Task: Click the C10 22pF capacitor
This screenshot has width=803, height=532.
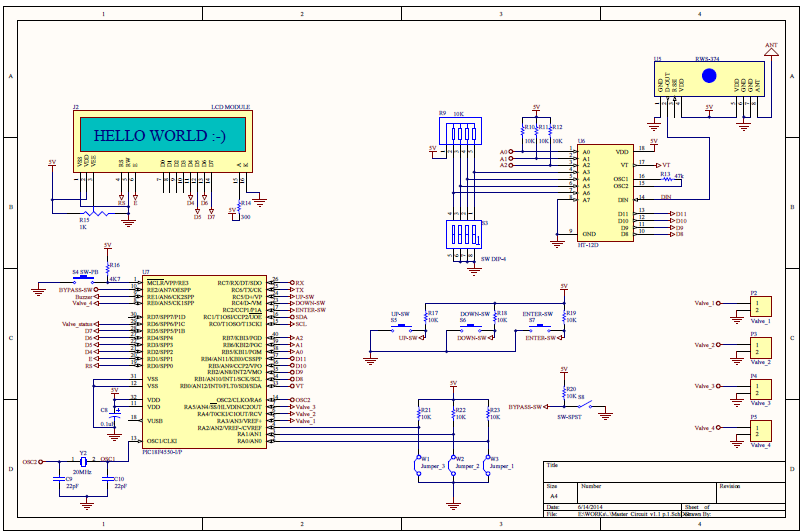Action: tap(108, 479)
